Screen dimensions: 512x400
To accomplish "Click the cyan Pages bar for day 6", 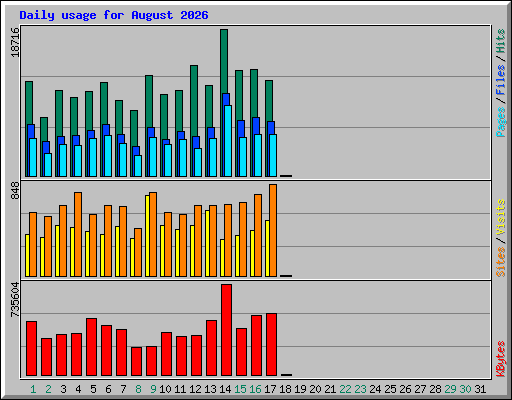I will [x=108, y=156].
